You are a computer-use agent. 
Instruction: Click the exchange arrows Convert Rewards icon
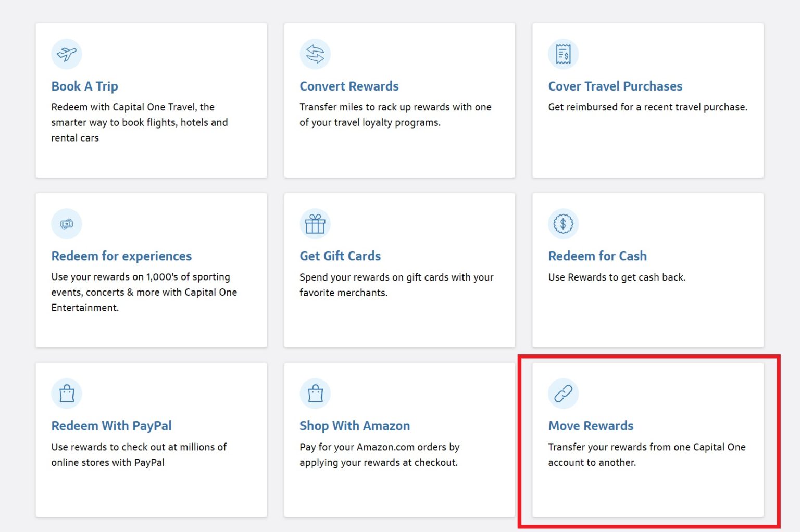(315, 54)
